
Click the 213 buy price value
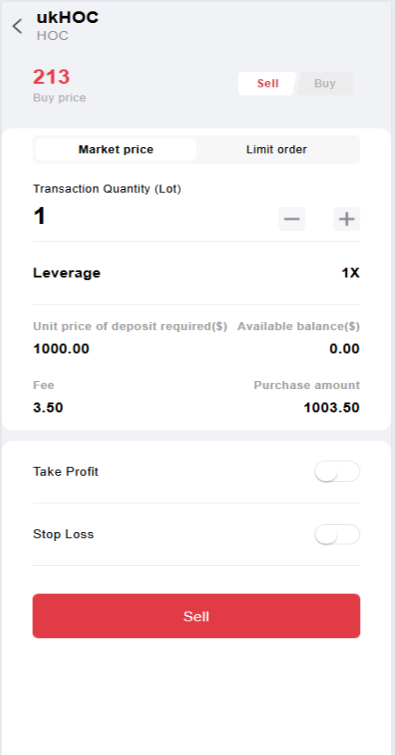tap(51, 77)
